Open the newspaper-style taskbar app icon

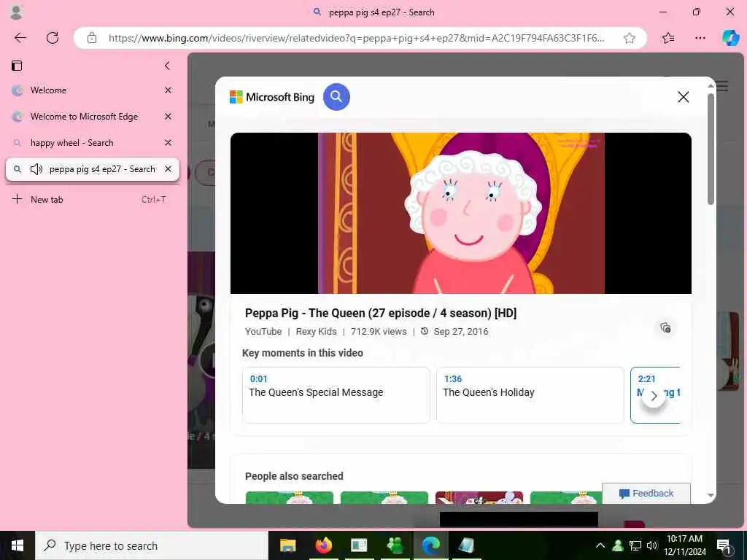pos(359,545)
